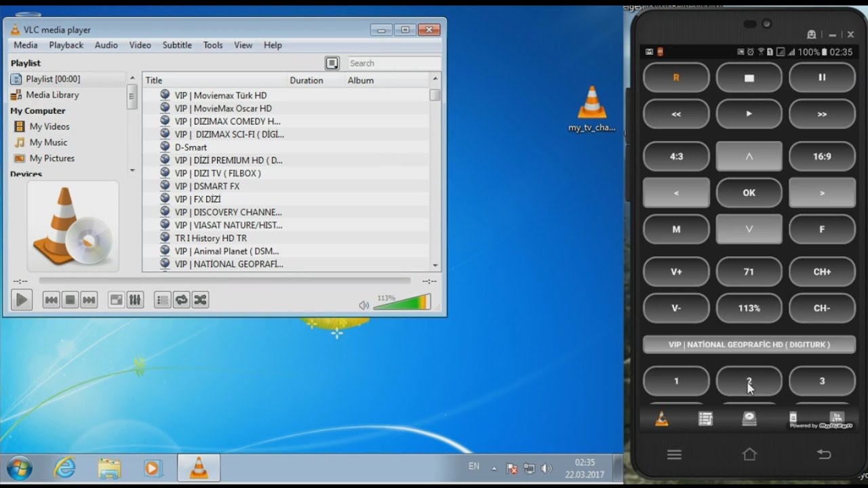
Task: Tap stop button on phone remote
Action: (749, 77)
